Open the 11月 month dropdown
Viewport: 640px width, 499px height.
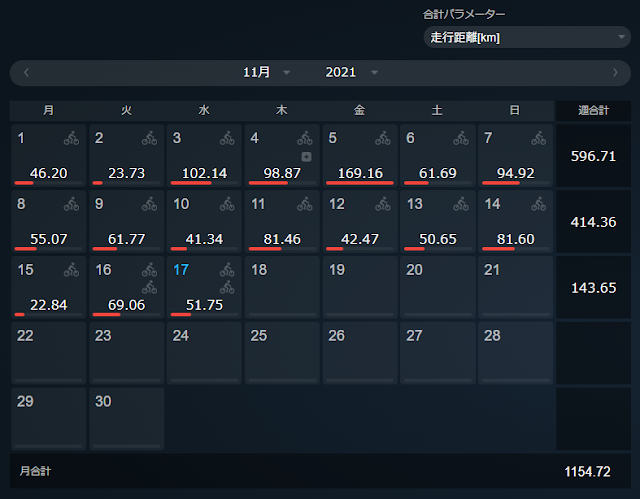point(266,73)
